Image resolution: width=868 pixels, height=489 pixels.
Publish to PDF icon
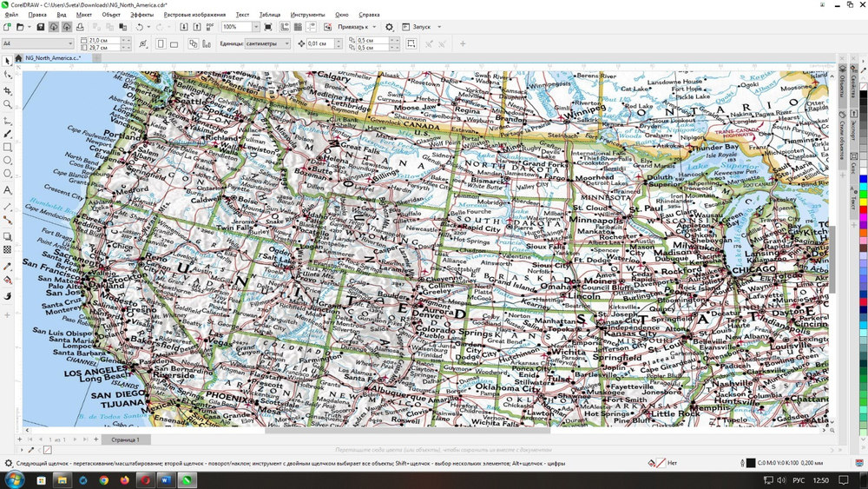210,27
